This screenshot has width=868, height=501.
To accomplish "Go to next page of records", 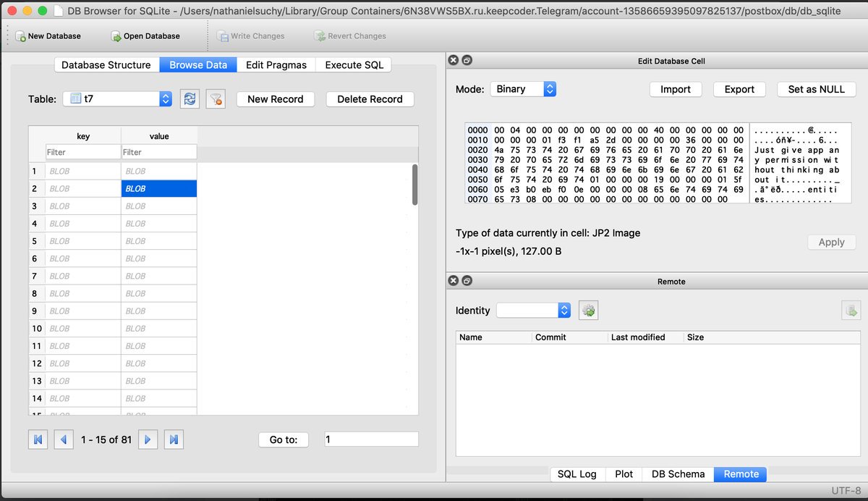I will point(148,439).
